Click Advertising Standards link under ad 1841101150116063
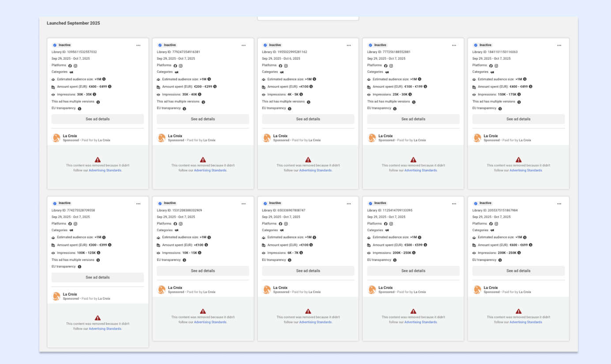The width and height of the screenshot is (611, 364). click(526, 170)
